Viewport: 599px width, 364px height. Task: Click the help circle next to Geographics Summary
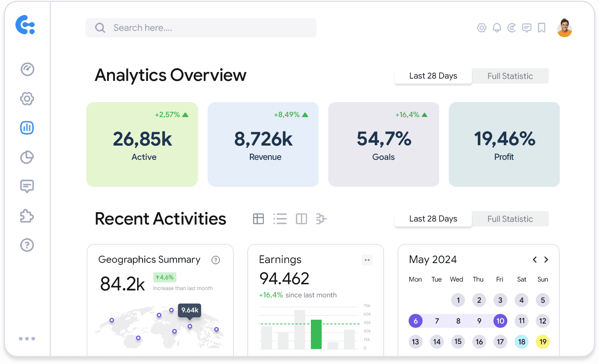point(215,260)
